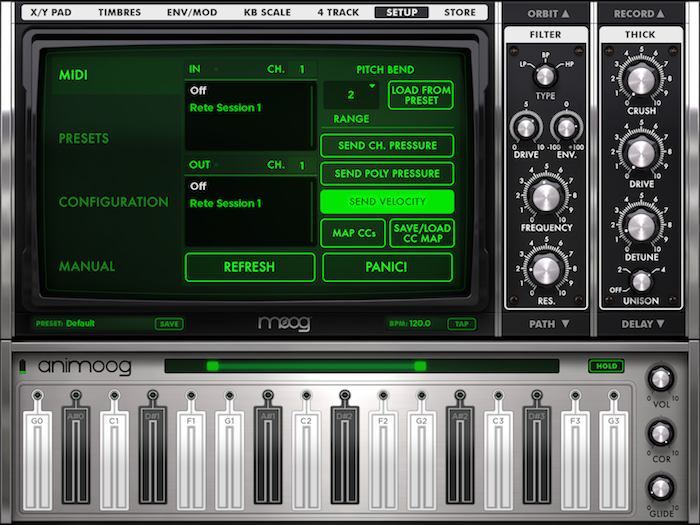Screen dimensions: 700x525
Task: Open the MANUAL section
Action: click(x=87, y=267)
